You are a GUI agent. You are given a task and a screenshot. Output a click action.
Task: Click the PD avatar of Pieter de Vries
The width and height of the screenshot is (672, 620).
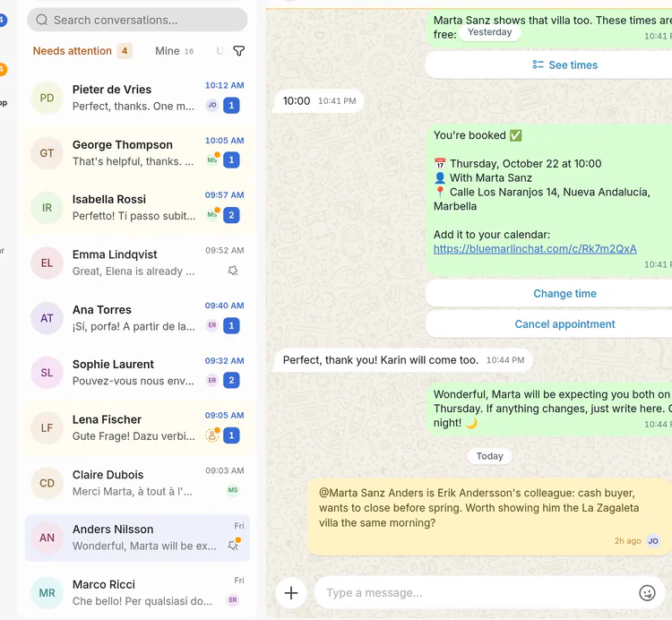[47, 99]
